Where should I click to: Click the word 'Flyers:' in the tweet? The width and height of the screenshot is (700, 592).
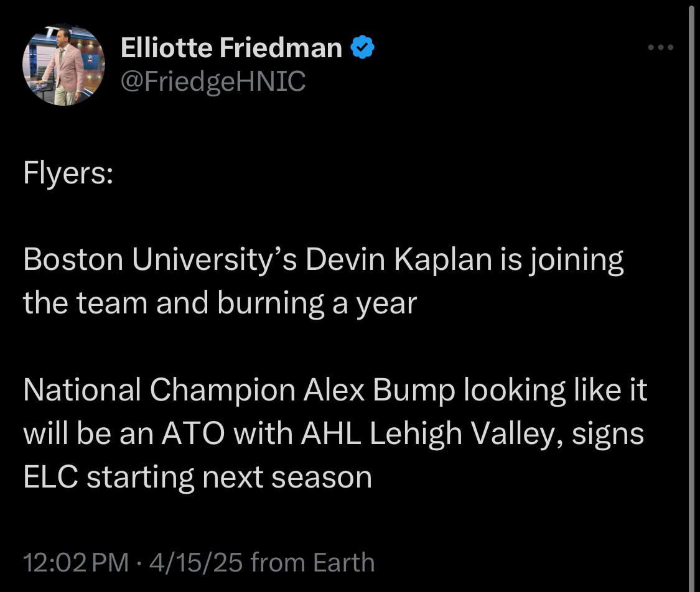[67, 173]
